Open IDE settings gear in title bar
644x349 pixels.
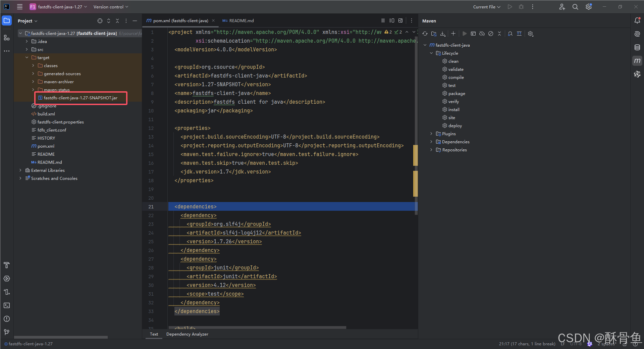(589, 7)
